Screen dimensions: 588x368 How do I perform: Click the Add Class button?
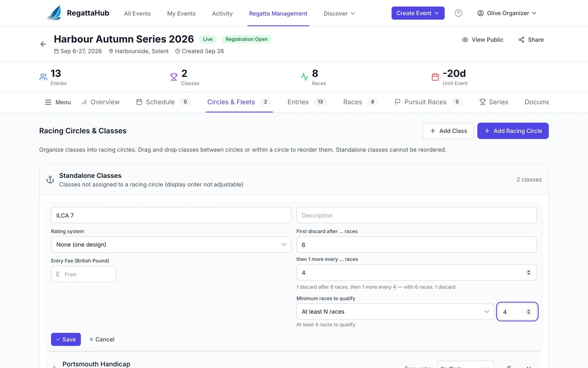coord(448,131)
